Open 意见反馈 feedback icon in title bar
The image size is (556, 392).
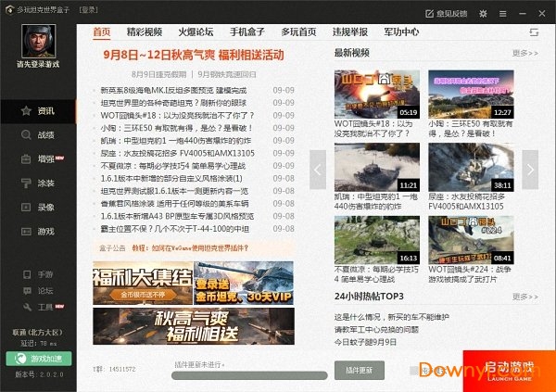(x=429, y=14)
